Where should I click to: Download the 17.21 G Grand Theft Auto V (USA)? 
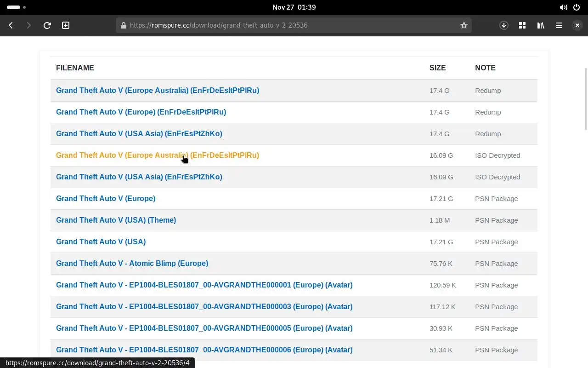101,242
